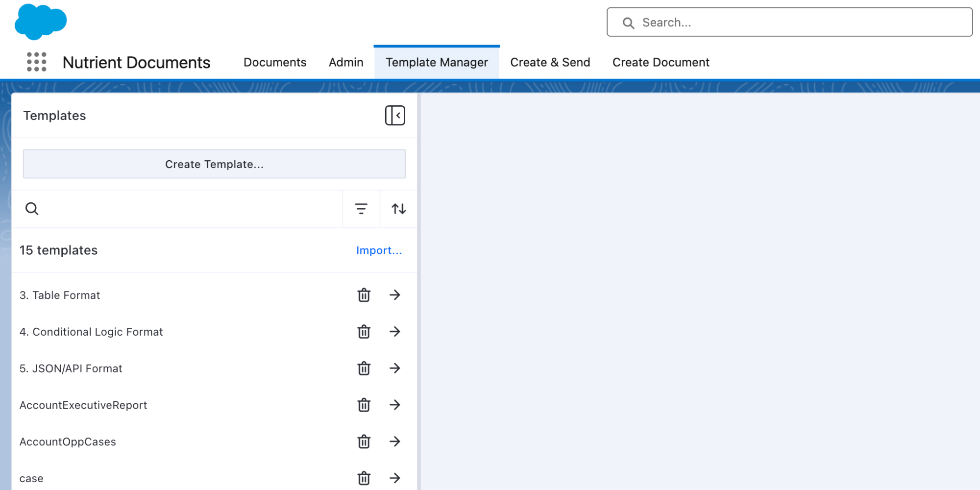
Task: Open the template sort order menu
Action: click(x=398, y=209)
